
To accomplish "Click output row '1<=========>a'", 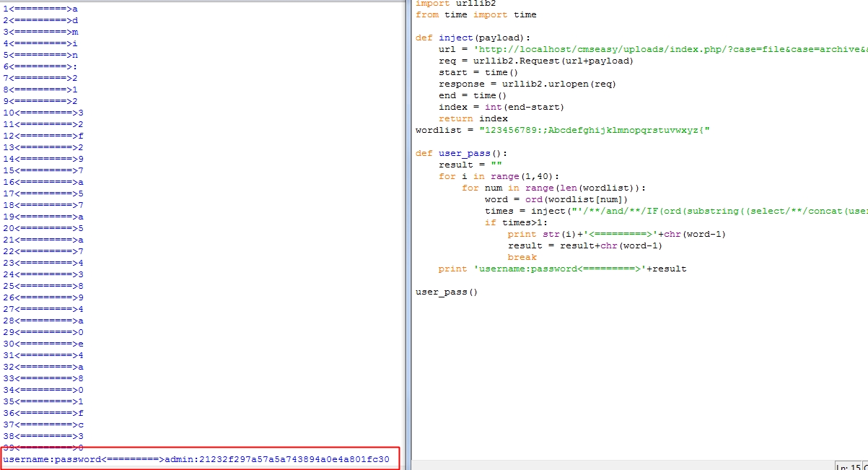I will pos(40,9).
